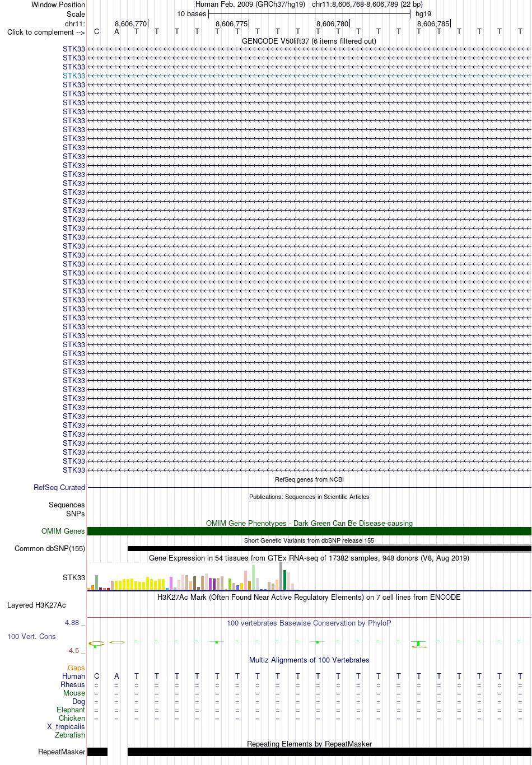Click the Dog species label
Image resolution: width=532 pixels, height=765 pixels.
(78, 701)
